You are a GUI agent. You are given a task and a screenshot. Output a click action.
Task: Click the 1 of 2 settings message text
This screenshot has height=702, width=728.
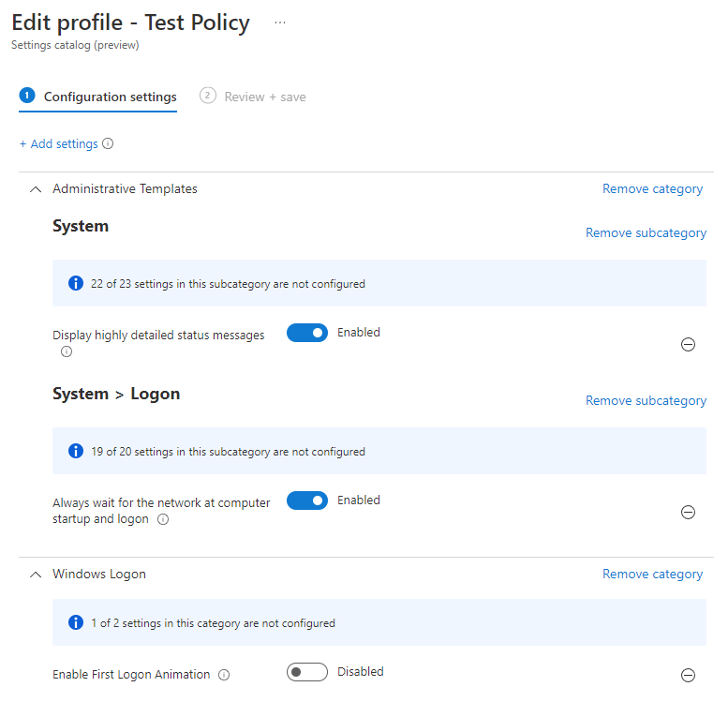pyautogui.click(x=213, y=622)
